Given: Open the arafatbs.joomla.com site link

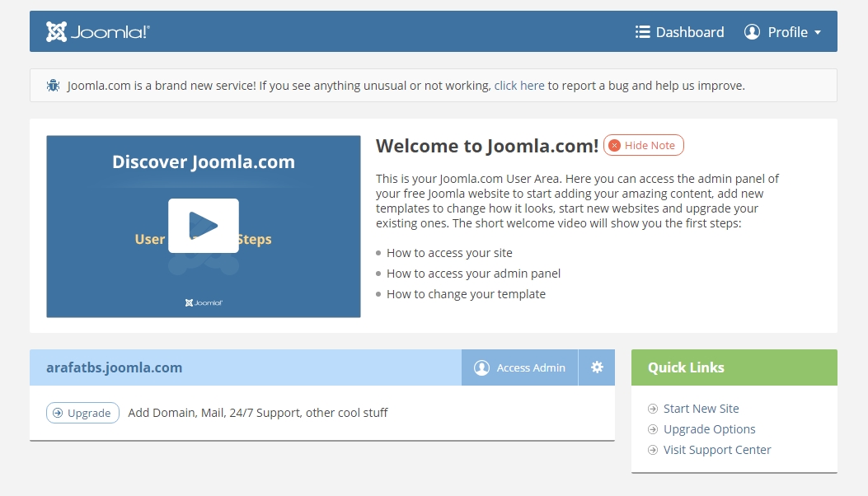Looking at the screenshot, I should [115, 367].
